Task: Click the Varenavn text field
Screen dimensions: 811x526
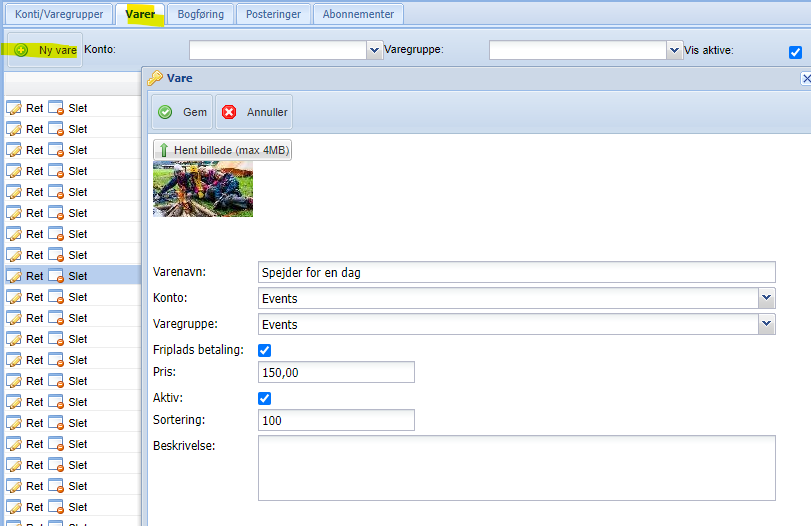Action: (x=516, y=272)
